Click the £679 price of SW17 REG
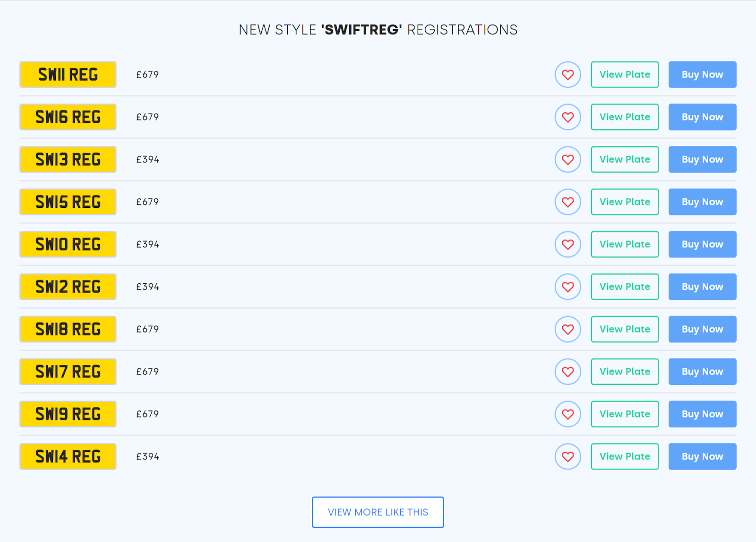This screenshot has height=542, width=756. (x=147, y=372)
